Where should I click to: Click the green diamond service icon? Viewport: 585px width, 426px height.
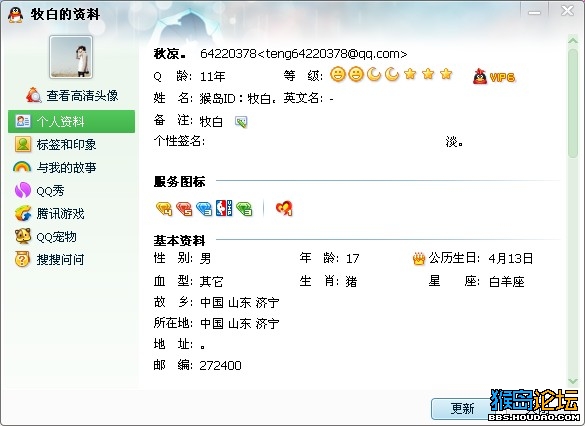(x=244, y=209)
